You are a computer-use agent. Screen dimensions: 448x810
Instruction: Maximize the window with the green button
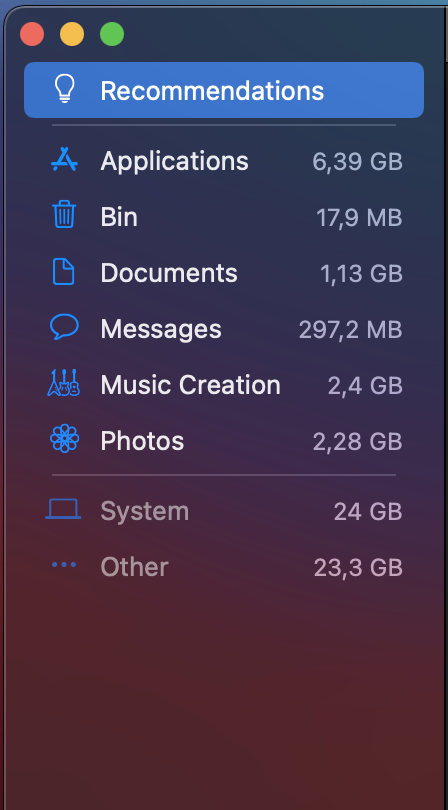click(x=112, y=34)
